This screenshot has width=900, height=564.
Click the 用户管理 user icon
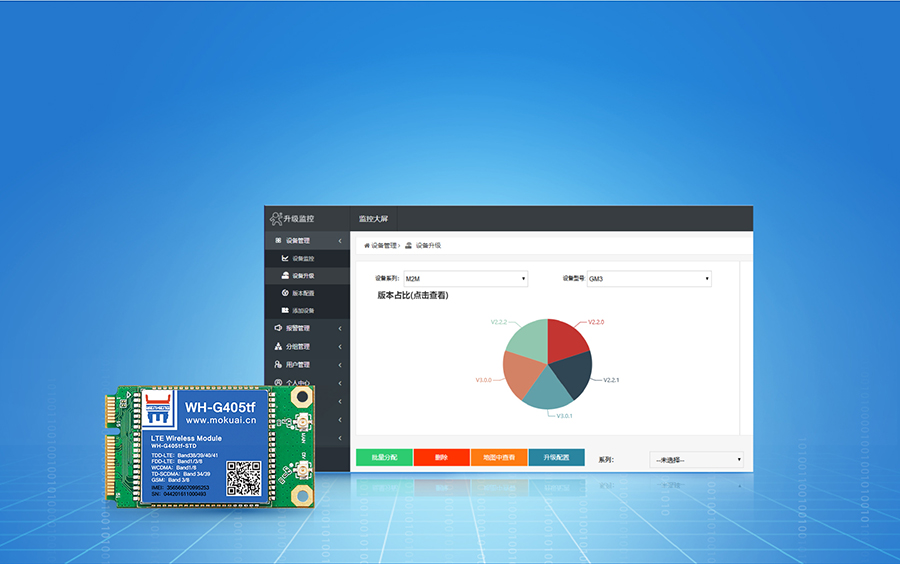pyautogui.click(x=278, y=364)
